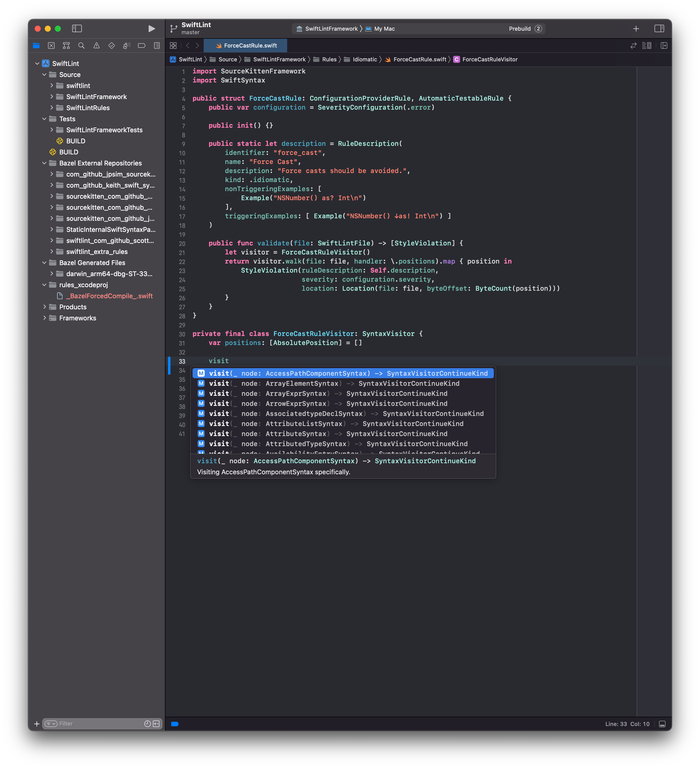Toggle the navigator sidebar visibility
This screenshot has height=768, width=700.
pos(77,29)
